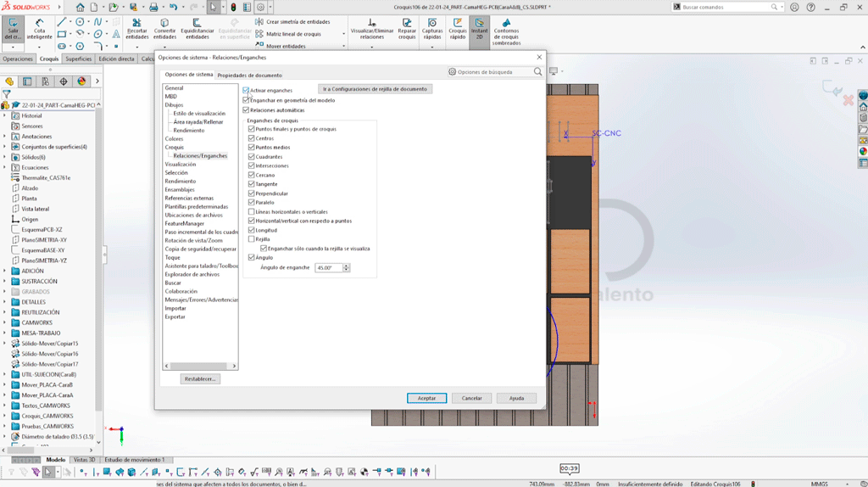Toggle Activar enganches checkbox
This screenshot has width=868, height=487.
click(246, 90)
